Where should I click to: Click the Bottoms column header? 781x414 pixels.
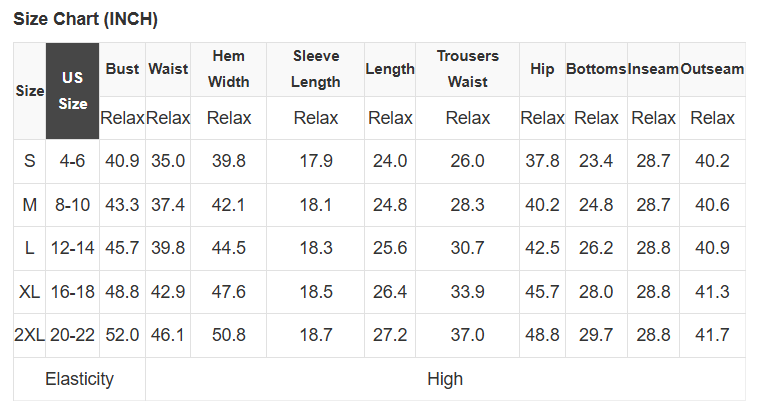596,69
